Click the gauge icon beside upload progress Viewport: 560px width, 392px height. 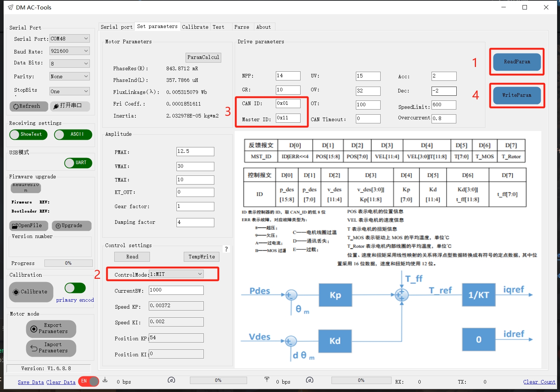pyautogui.click(x=310, y=380)
